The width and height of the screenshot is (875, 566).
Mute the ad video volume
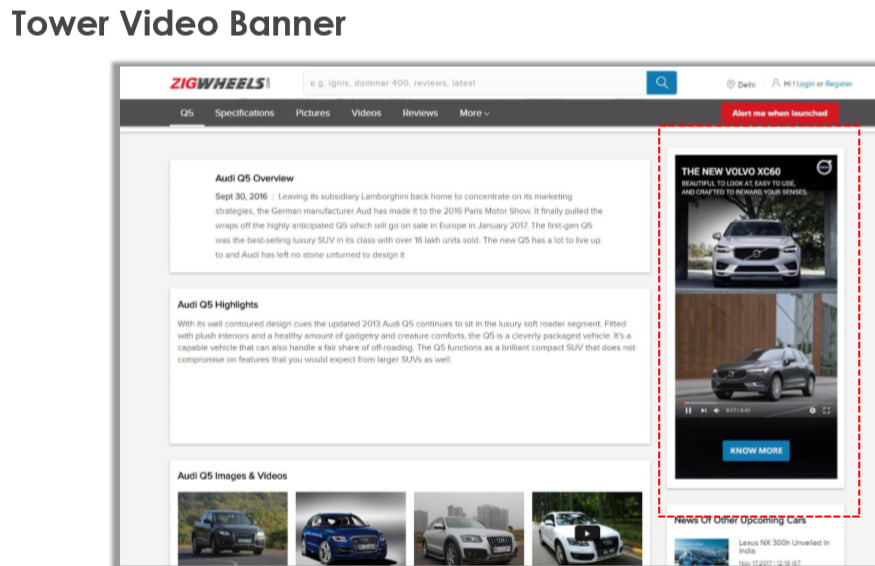pos(717,410)
